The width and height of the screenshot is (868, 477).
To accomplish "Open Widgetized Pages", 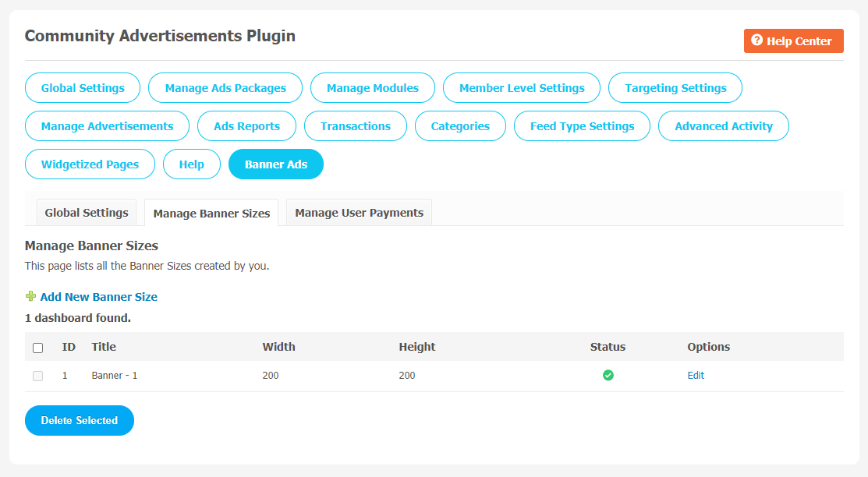I will pos(90,164).
